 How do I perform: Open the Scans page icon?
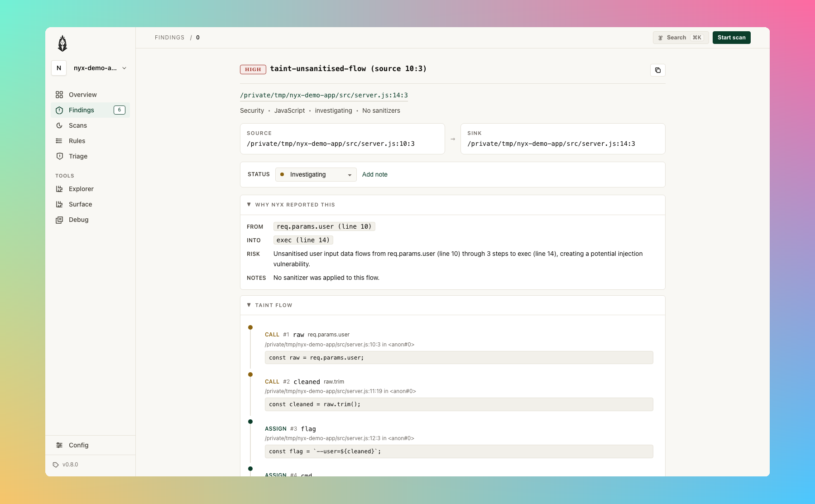tap(59, 125)
